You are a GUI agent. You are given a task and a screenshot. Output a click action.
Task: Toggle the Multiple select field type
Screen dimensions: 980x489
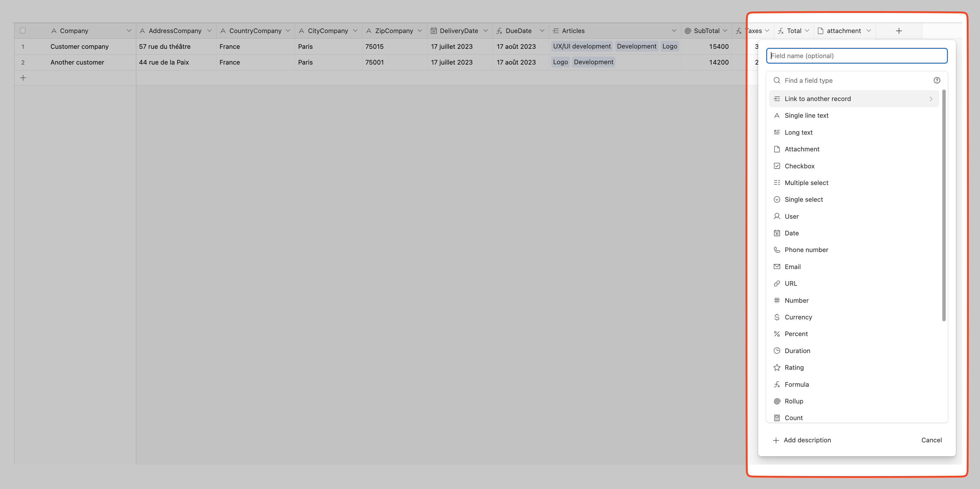click(807, 182)
